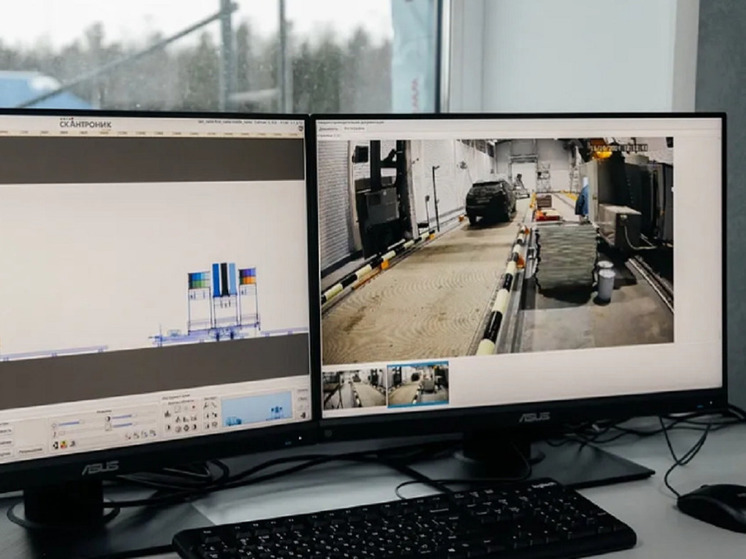Select the first photo thumbnail below the image
The height and width of the screenshot is (559, 746).
tap(353, 390)
